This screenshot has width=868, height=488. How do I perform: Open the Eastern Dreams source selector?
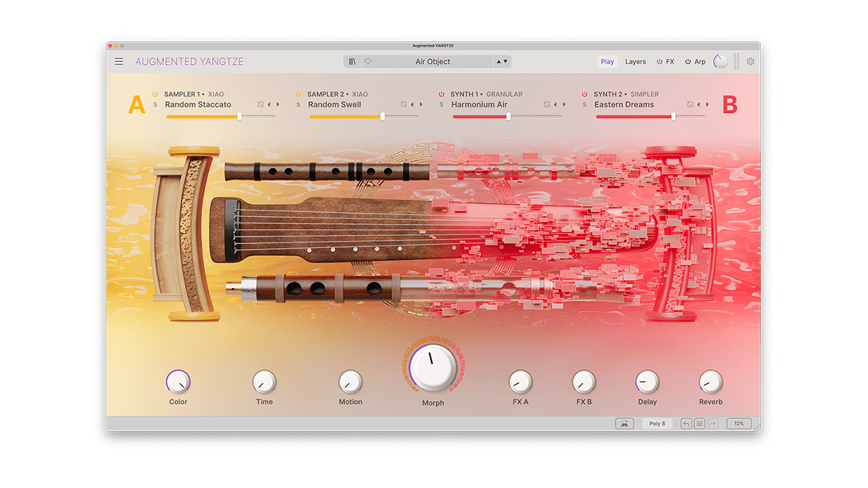624,104
